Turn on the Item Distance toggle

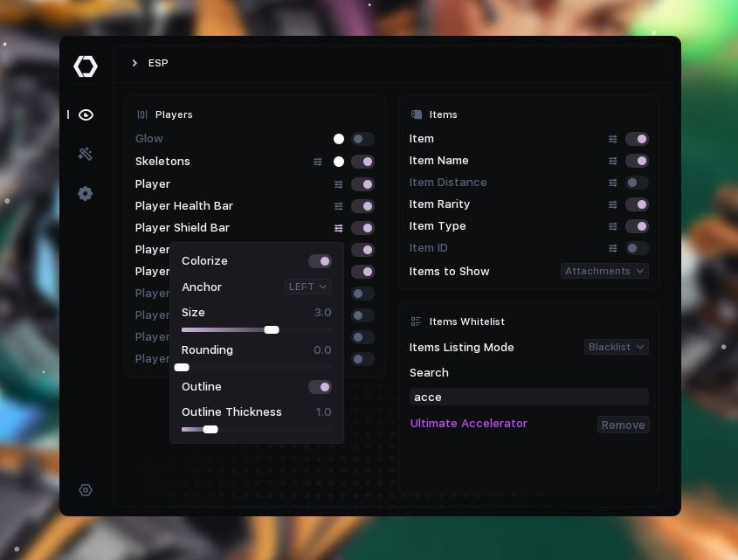click(637, 183)
